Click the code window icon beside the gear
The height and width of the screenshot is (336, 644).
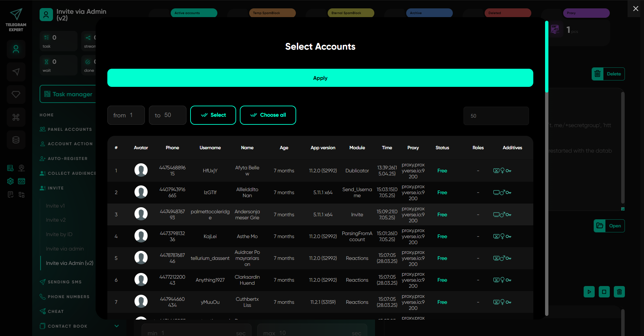(x=21, y=181)
